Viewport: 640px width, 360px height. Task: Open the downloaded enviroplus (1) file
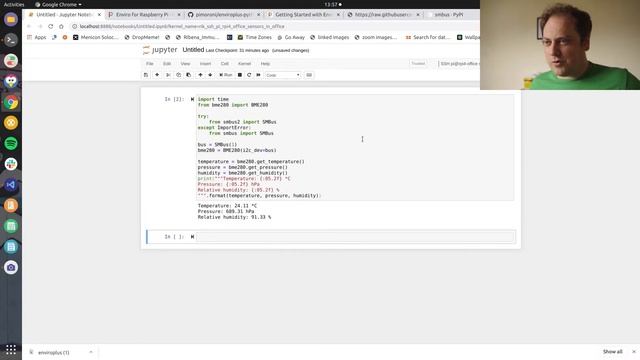54,352
